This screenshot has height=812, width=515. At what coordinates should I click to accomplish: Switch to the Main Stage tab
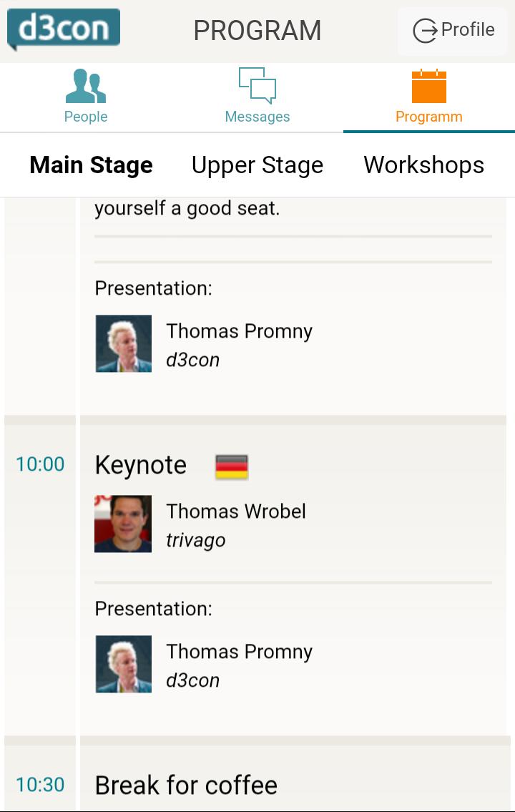[x=92, y=165]
